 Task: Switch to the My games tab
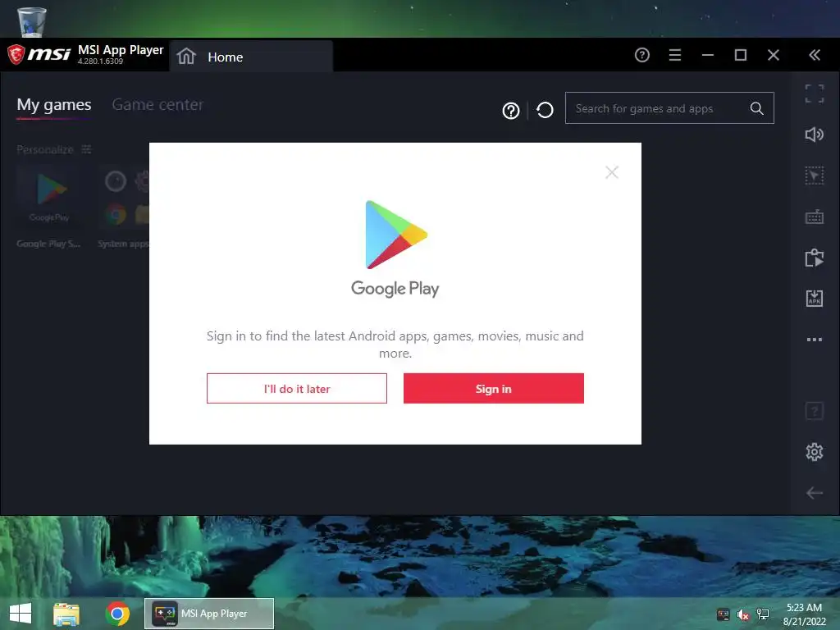tap(54, 104)
